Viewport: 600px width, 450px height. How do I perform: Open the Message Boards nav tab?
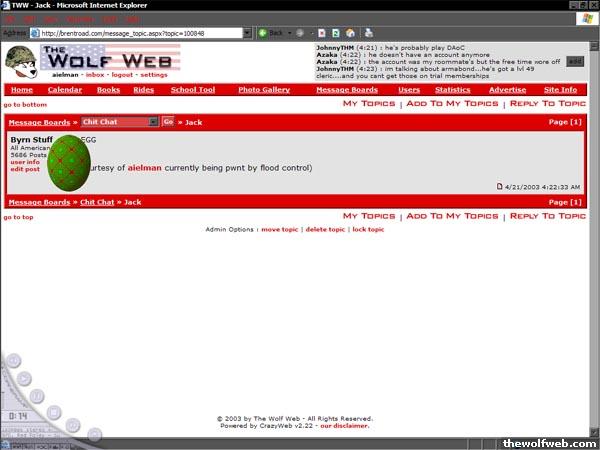(x=346, y=90)
